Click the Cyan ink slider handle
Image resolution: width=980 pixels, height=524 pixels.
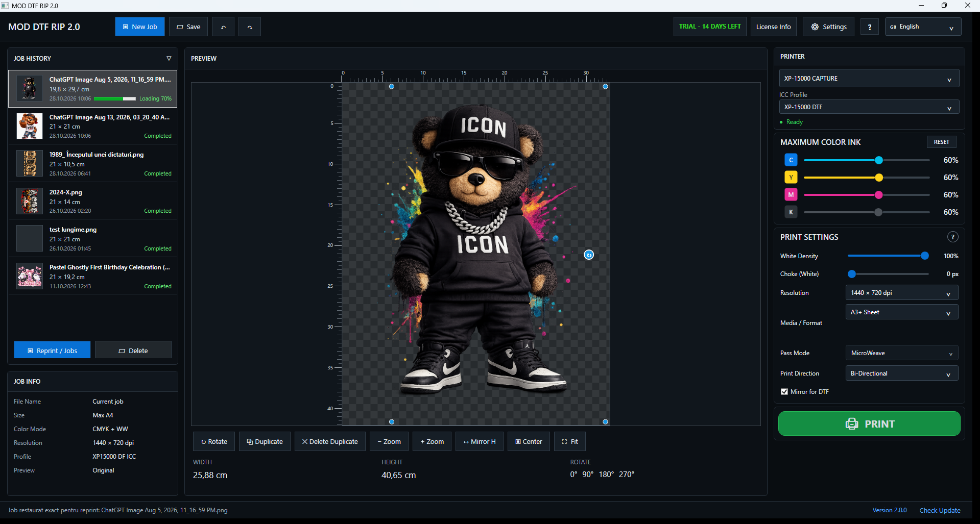[879, 160]
